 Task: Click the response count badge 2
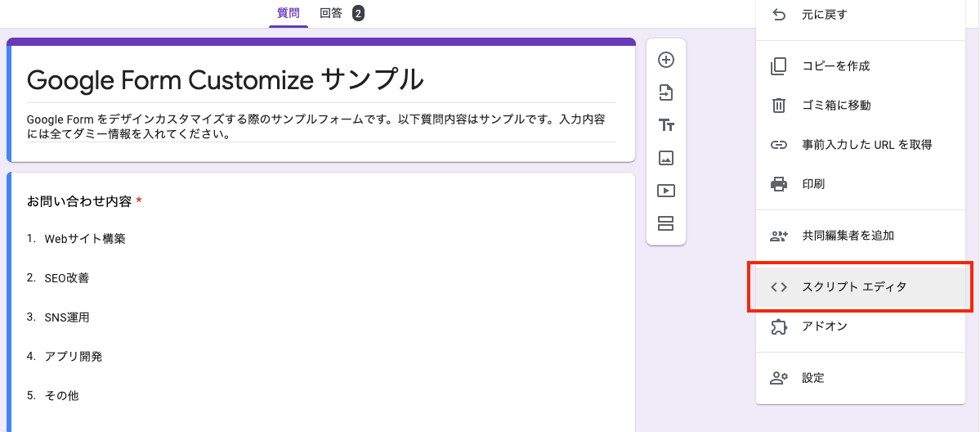[x=358, y=13]
